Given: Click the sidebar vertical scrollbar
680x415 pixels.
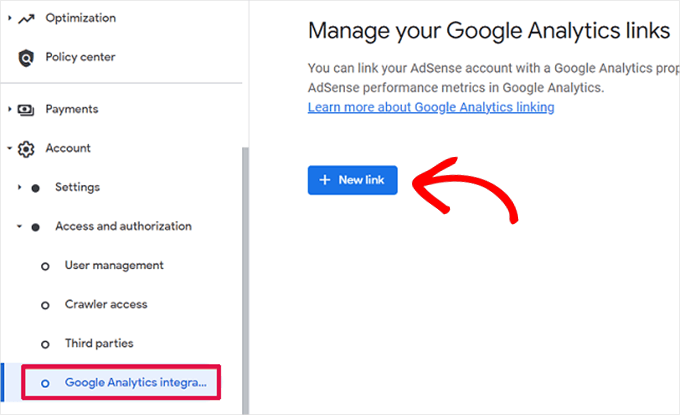Looking at the screenshot, I should [245, 280].
